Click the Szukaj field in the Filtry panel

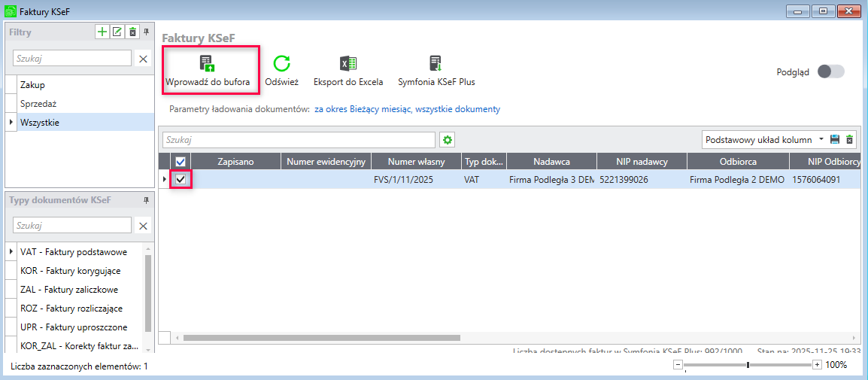point(72,58)
